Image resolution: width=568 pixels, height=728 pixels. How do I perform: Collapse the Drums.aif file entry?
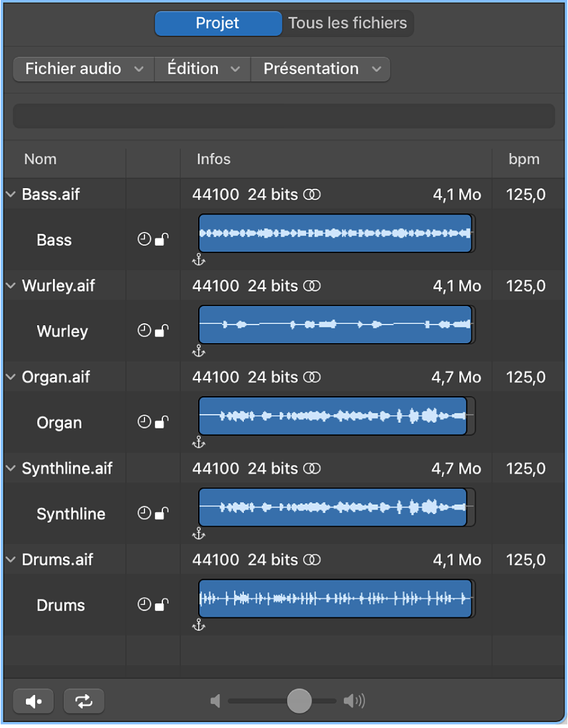[x=10, y=559]
